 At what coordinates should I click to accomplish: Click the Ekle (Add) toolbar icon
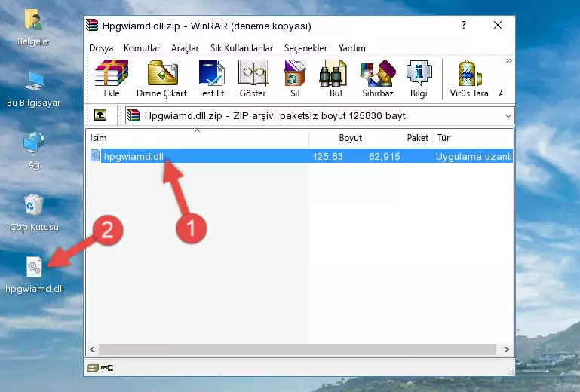(112, 78)
